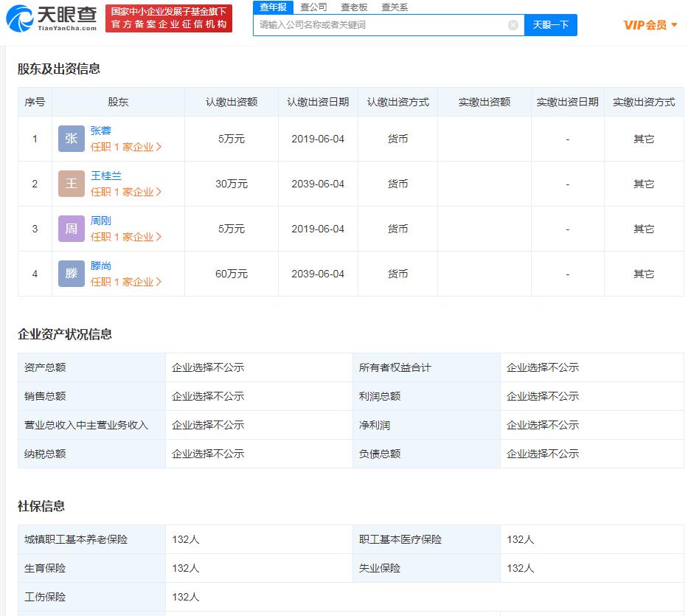The width and height of the screenshot is (688, 616).
Task: Open the 查关系 tab
Action: pos(395,7)
